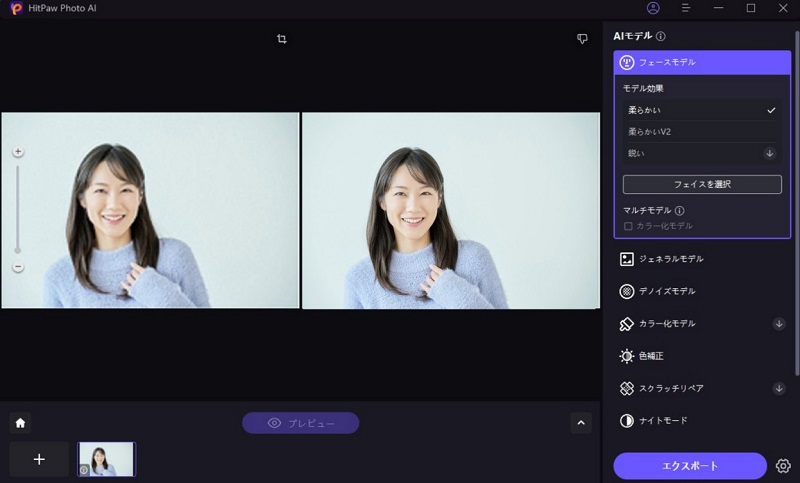Click the home icon button
Image resolution: width=800 pixels, height=483 pixels.
[x=20, y=423]
